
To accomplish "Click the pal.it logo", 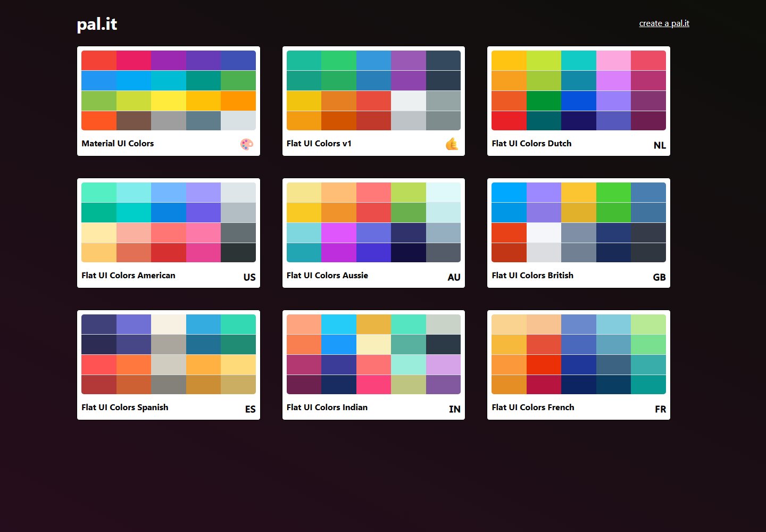I will coord(97,24).
